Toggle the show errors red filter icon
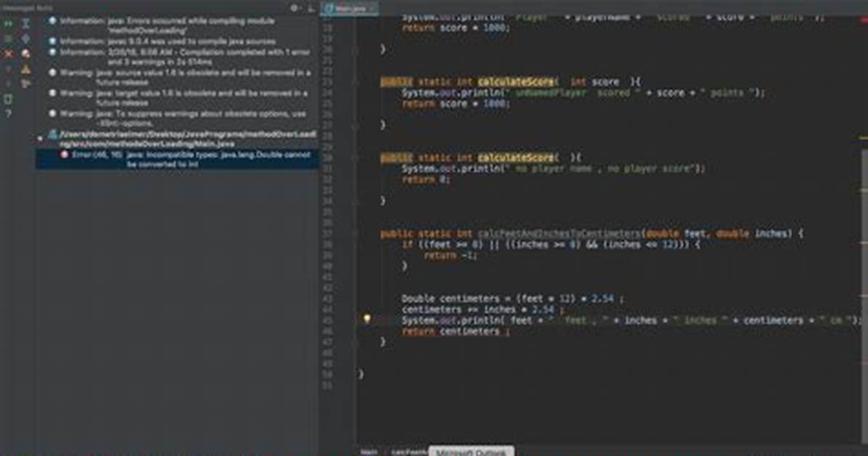 [25, 54]
